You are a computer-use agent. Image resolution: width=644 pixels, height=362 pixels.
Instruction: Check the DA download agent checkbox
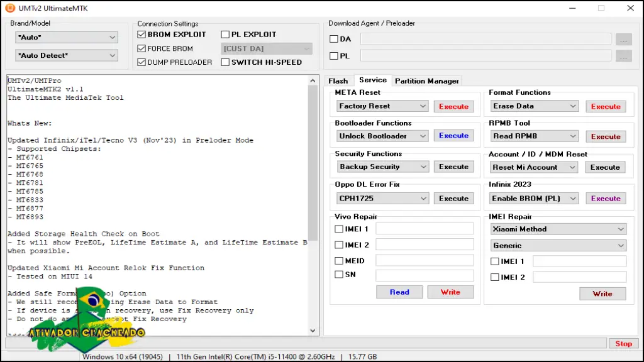pyautogui.click(x=334, y=39)
